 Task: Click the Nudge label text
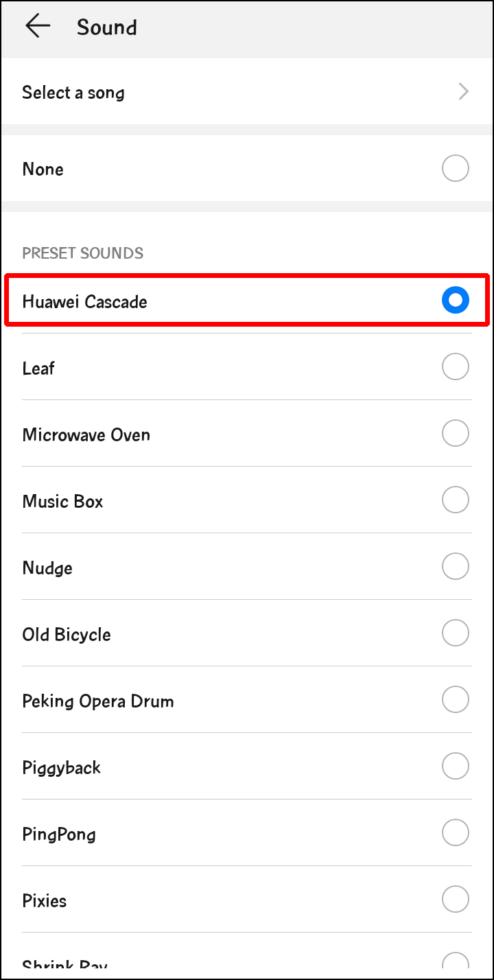(47, 568)
